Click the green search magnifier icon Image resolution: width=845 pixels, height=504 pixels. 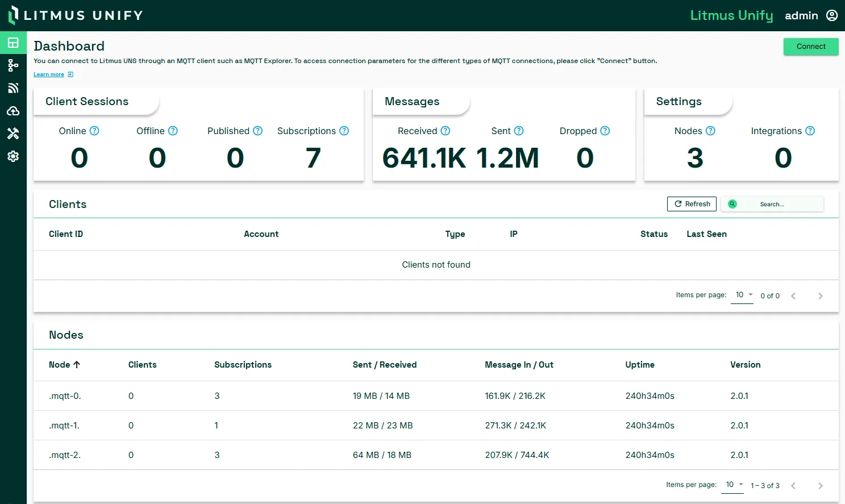coord(732,204)
